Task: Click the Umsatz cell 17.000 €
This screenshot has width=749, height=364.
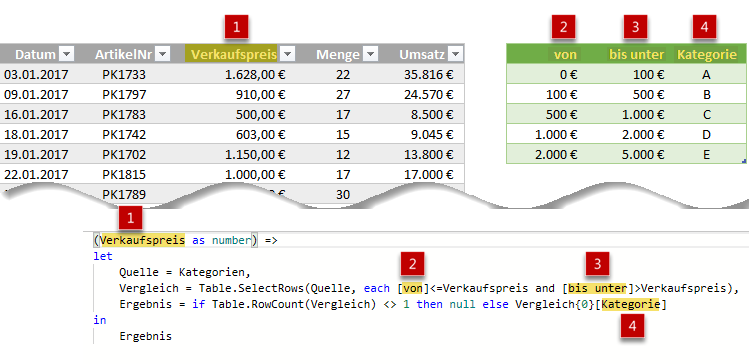Action: [428, 174]
